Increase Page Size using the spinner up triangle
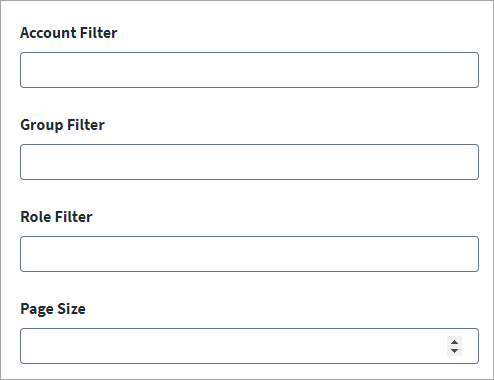494x380 pixels. tap(454, 341)
